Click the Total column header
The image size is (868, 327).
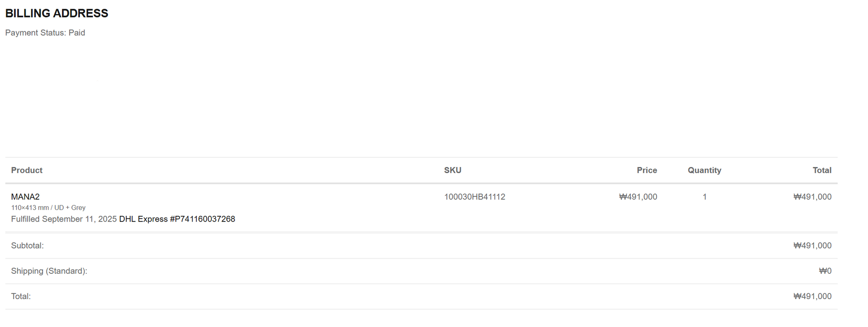click(x=822, y=170)
